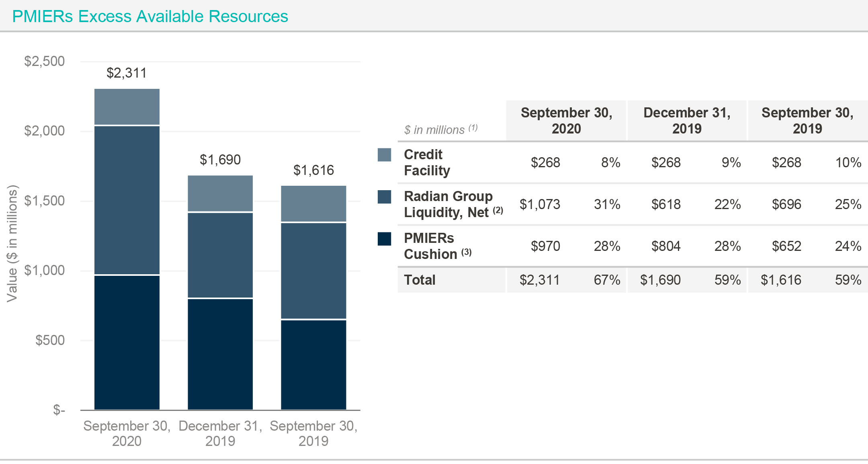Click the 67% total percentage cell
The height and width of the screenshot is (464, 868).
point(607,280)
